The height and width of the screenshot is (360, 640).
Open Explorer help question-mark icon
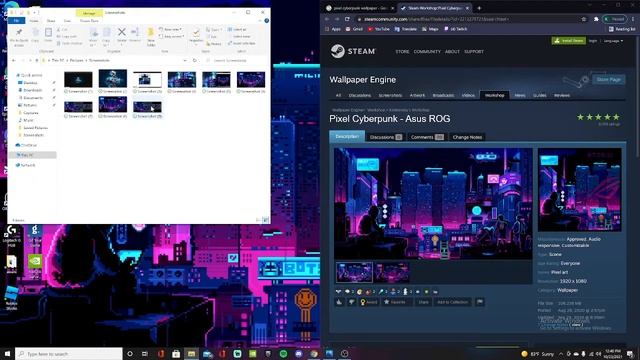267,20
